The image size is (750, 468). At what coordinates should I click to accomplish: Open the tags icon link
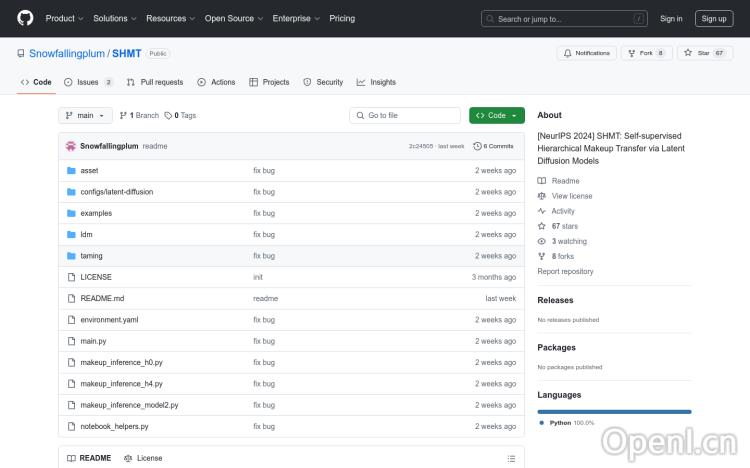point(169,115)
